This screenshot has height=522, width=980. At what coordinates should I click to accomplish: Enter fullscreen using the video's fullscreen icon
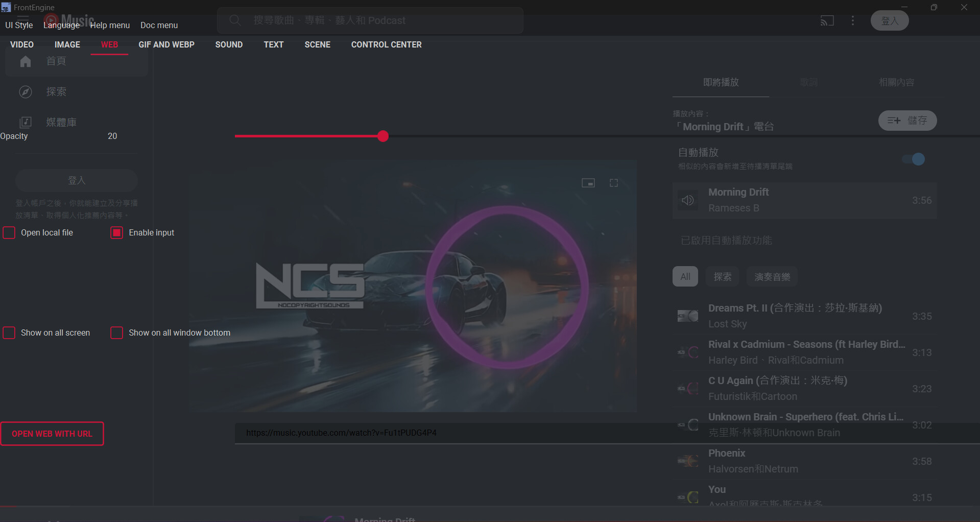pyautogui.click(x=613, y=182)
